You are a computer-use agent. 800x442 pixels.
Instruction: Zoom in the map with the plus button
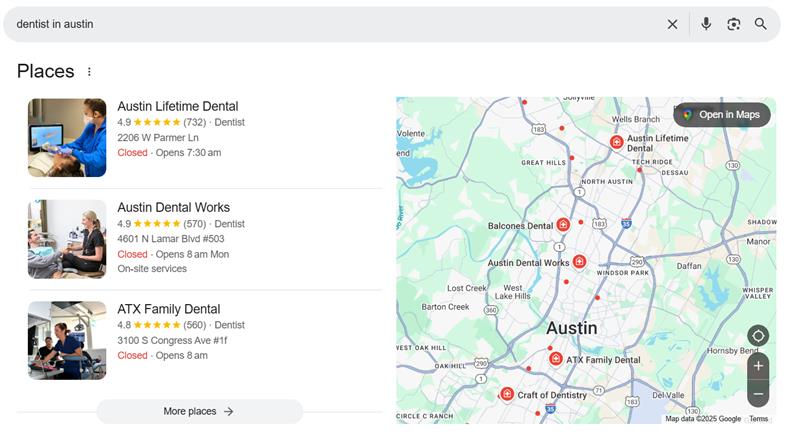pyautogui.click(x=758, y=366)
